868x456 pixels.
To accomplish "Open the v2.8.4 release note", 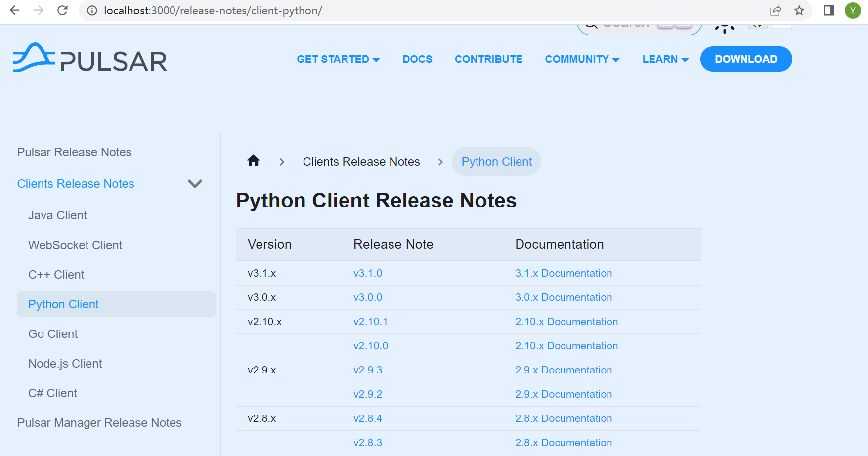I will coord(368,418).
